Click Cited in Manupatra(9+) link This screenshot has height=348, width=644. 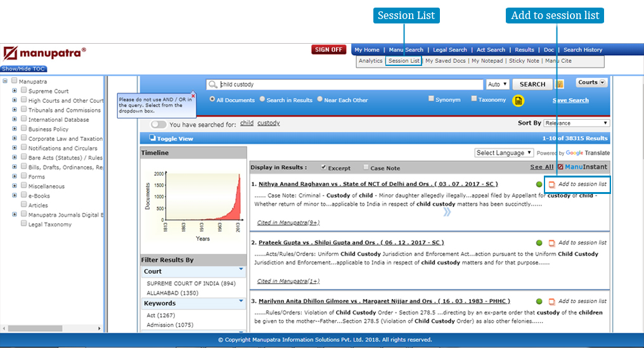288,222
